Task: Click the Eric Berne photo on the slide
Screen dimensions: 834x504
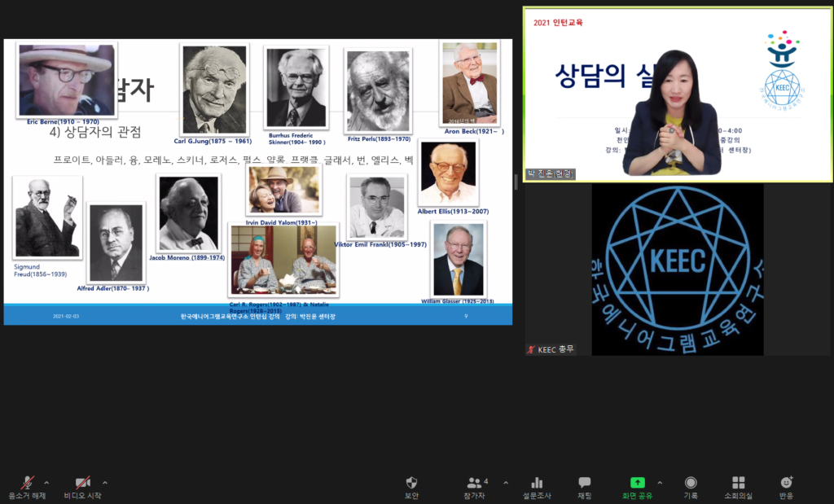Action: click(67, 80)
